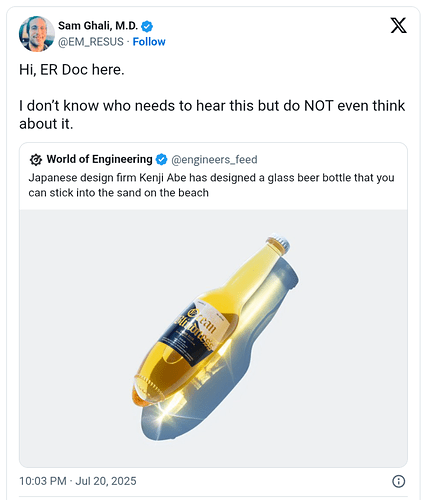Click the "stick into the sand" caption line
426x500 pixels.
tap(118, 193)
